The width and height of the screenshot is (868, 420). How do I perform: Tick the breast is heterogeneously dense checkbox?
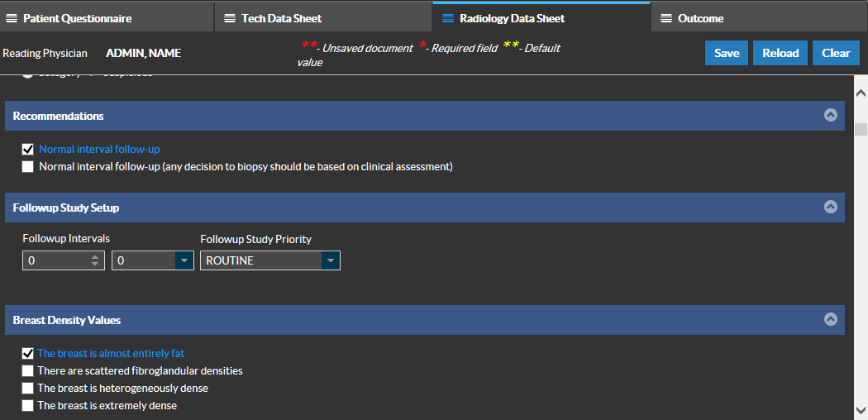tap(28, 388)
